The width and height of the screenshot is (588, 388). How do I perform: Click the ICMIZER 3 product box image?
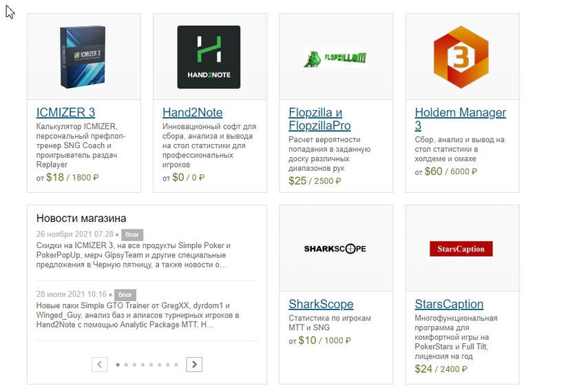pyautogui.click(x=84, y=57)
